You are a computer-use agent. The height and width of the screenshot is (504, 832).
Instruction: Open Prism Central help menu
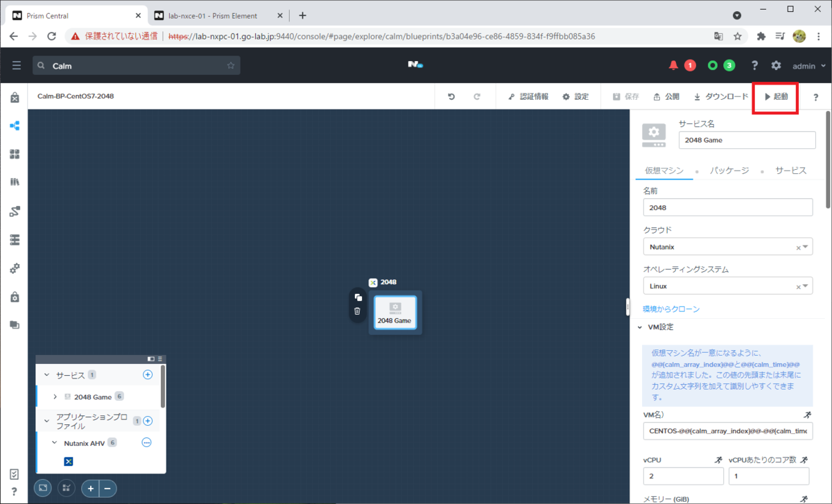754,65
